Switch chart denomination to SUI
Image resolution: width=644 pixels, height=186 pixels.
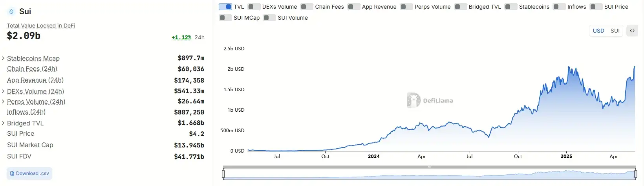point(615,31)
